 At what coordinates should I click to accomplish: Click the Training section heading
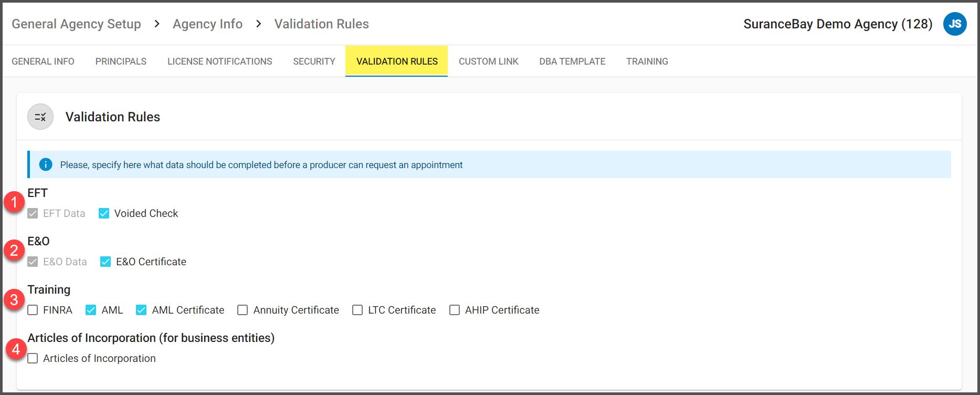[49, 289]
